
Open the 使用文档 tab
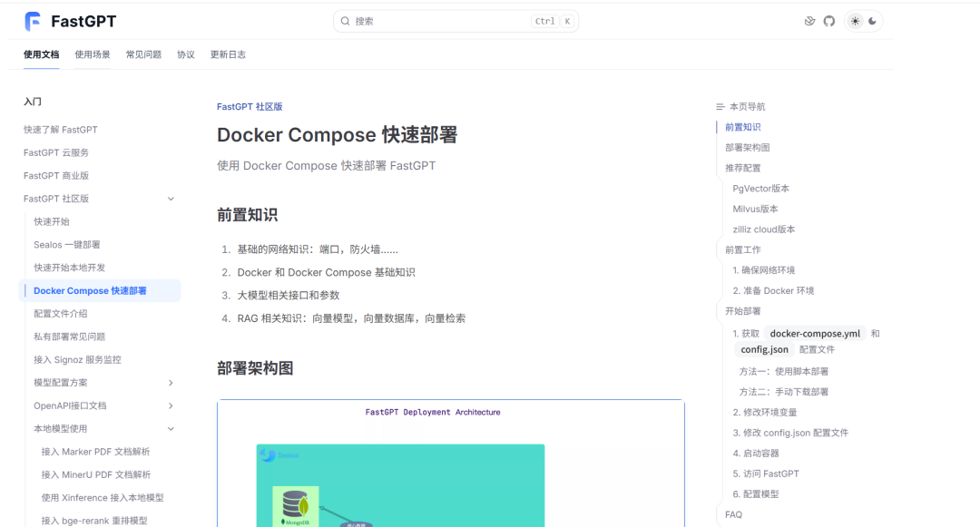pos(41,54)
